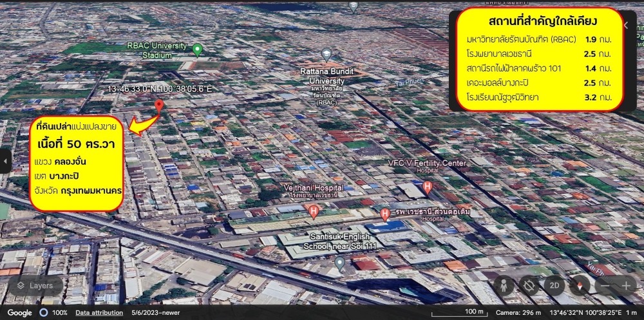Viewport: 644px width, 320px height.
Task: Open the Layers panel
Action: click(35, 285)
